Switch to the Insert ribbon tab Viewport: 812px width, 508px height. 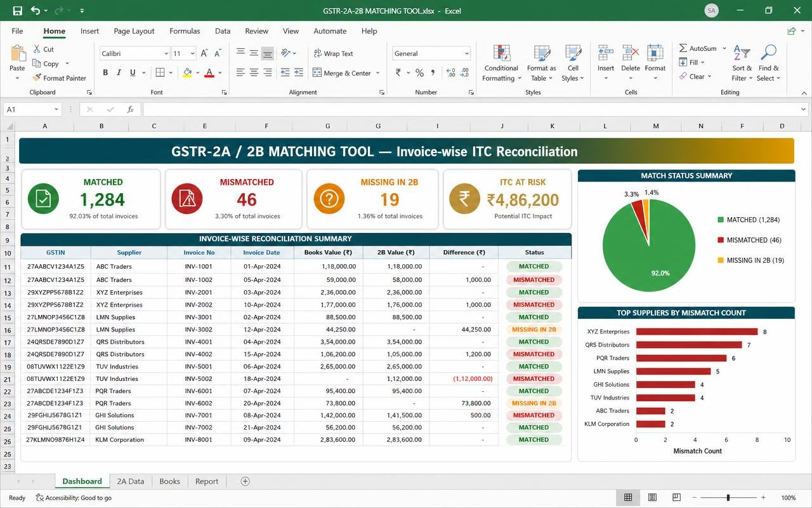pos(89,30)
